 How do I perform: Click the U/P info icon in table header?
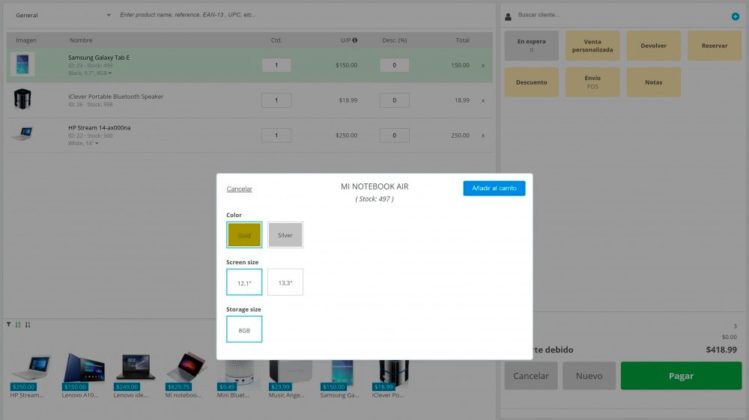[x=355, y=40]
